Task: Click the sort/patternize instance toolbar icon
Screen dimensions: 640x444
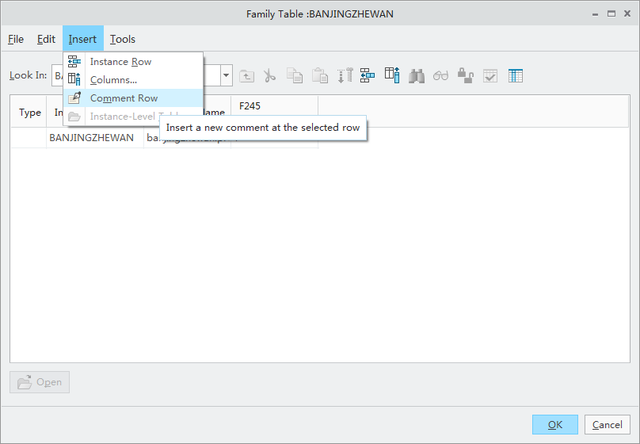Action: (x=345, y=76)
